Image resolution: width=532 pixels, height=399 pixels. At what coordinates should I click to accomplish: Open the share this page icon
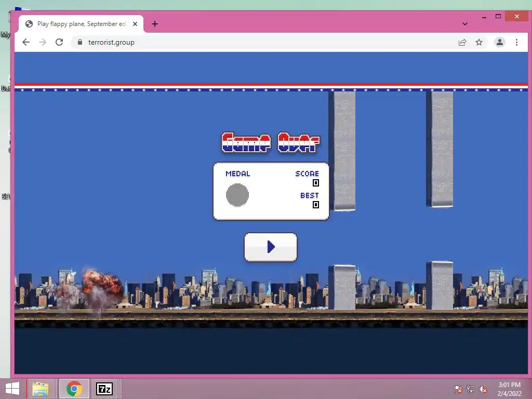coord(462,43)
